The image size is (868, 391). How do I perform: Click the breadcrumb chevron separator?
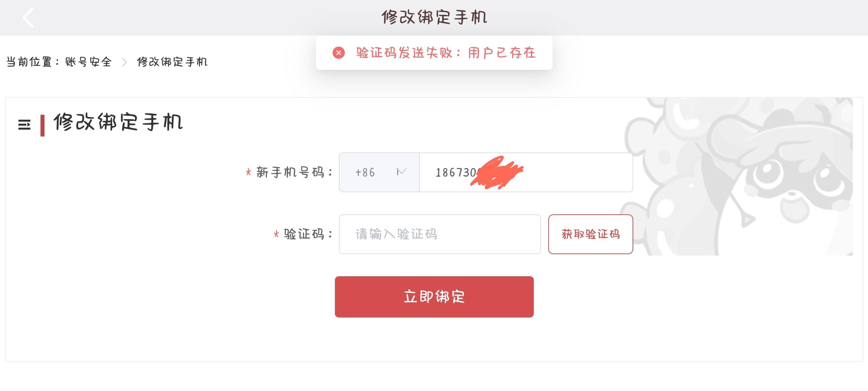pos(124,62)
